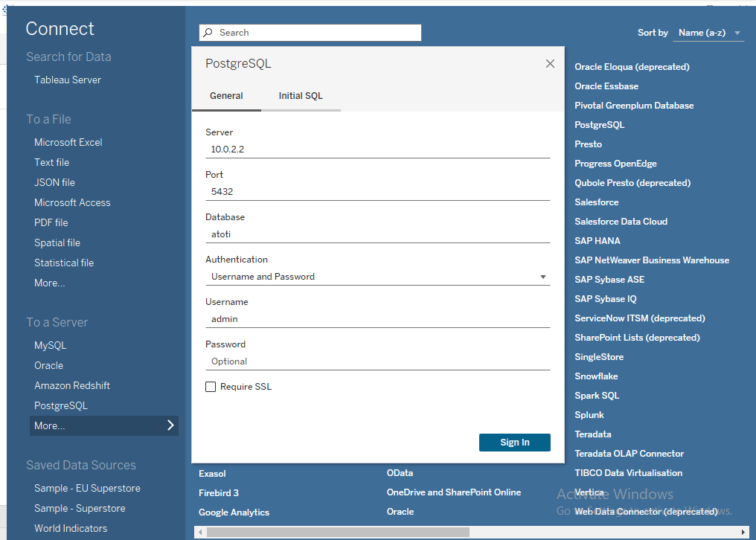Select Oracle Essbase connector
The width and height of the screenshot is (756, 540).
tap(606, 86)
